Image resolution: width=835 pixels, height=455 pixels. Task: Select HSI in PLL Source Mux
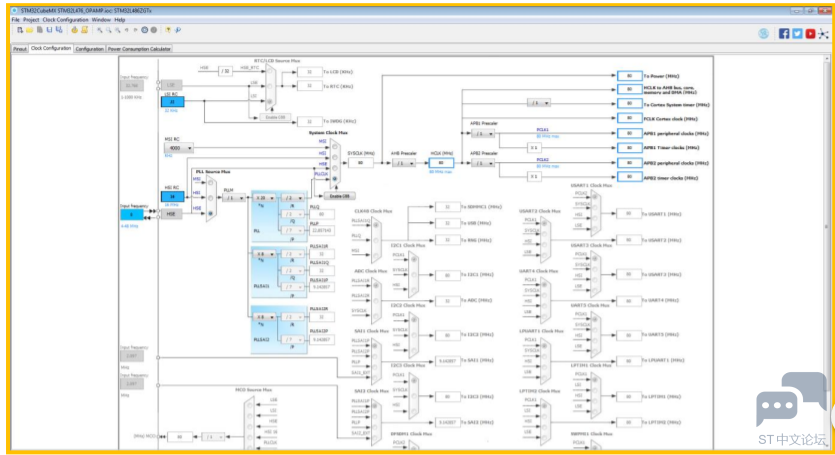[x=211, y=198]
